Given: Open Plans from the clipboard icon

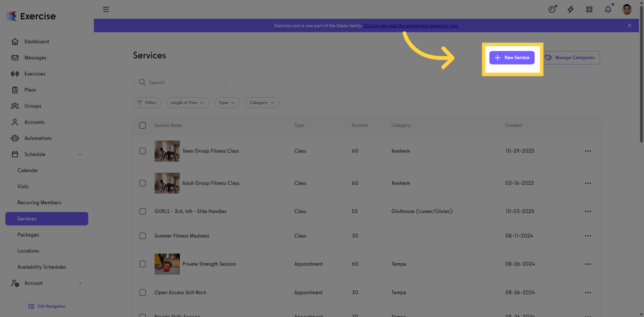Looking at the screenshot, I should tap(15, 90).
